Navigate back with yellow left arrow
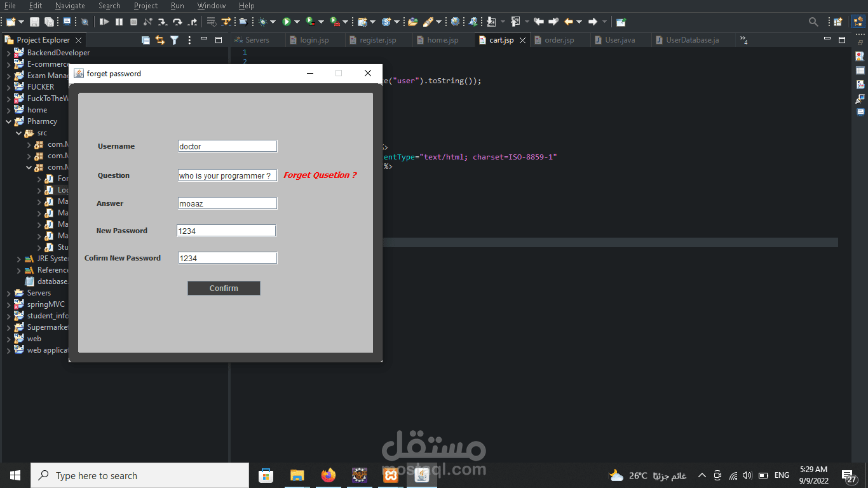The height and width of the screenshot is (488, 868). (569, 22)
